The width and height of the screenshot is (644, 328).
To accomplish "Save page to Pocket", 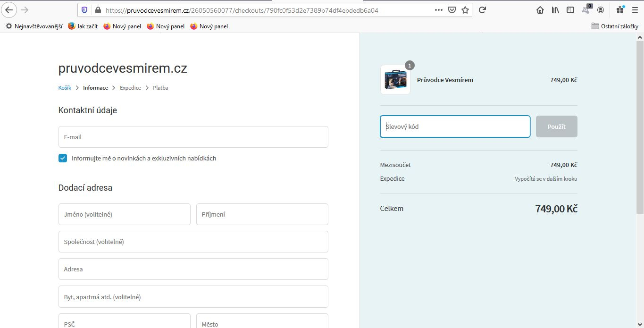I will coord(452,10).
